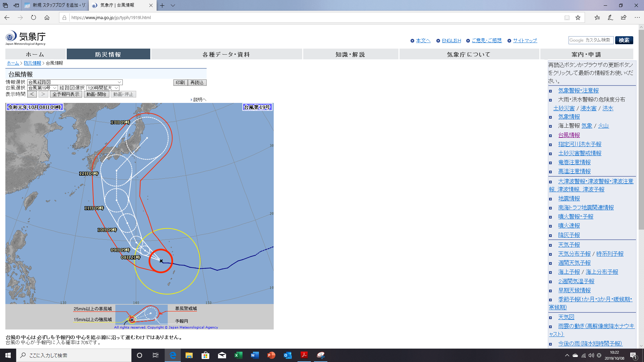This screenshot has height=362, width=644.
Task: Step to the previous display time
Action: 32,94
